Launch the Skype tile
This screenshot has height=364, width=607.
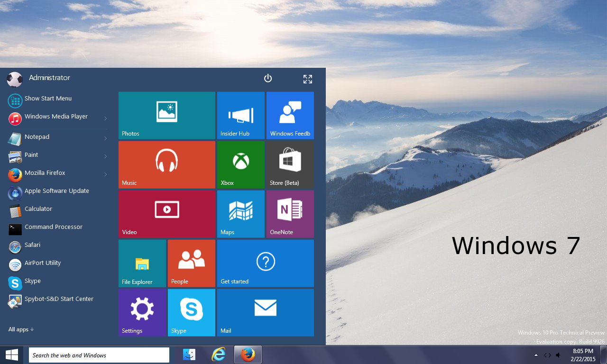click(192, 313)
